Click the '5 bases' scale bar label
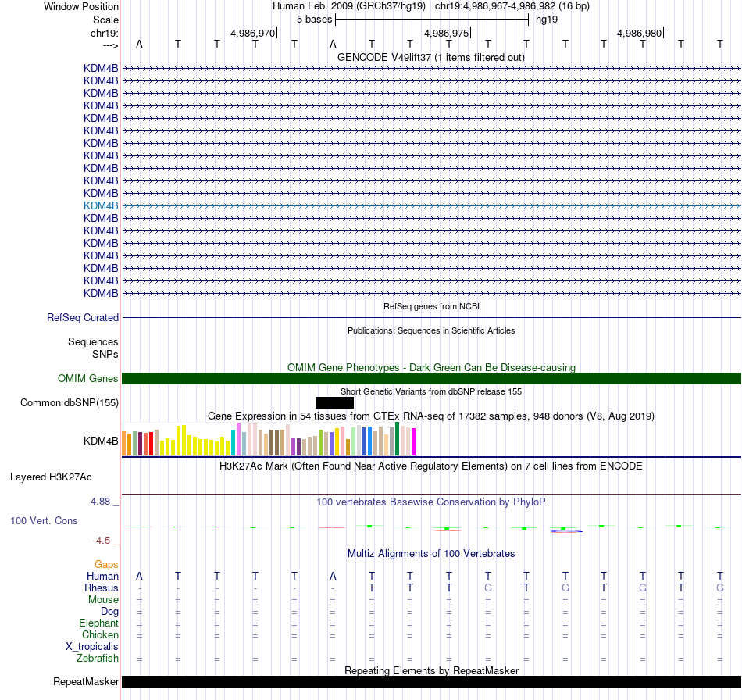The height and width of the screenshot is (700, 742). [314, 20]
